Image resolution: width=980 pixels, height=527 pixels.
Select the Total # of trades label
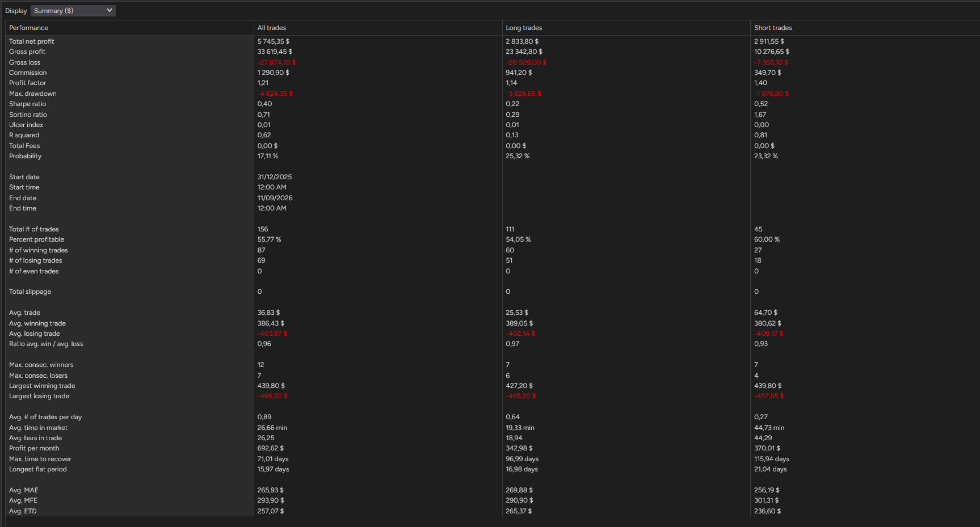tap(34, 229)
